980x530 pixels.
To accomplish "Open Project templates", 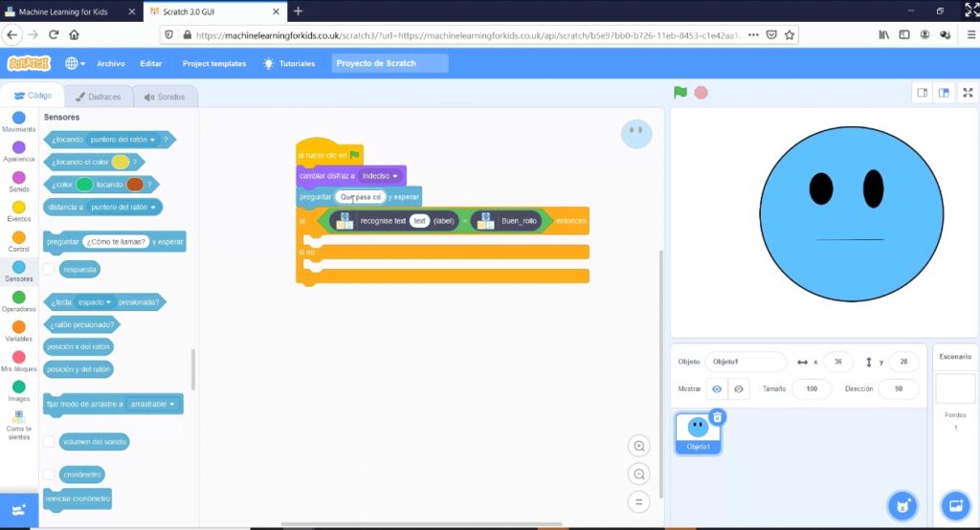I will pyautogui.click(x=214, y=63).
